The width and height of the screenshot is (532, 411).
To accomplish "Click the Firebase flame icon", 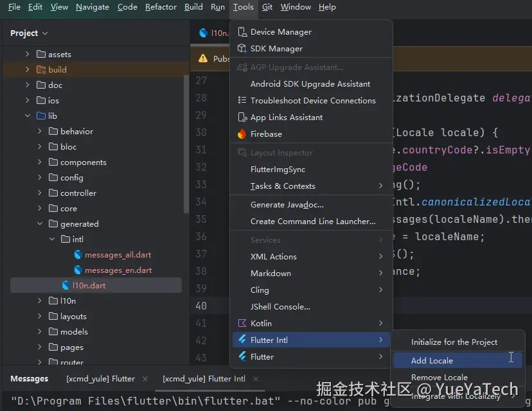I will pyautogui.click(x=242, y=134).
